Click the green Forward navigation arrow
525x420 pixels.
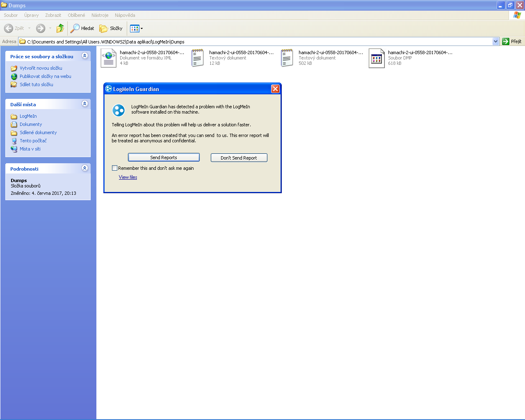41,28
